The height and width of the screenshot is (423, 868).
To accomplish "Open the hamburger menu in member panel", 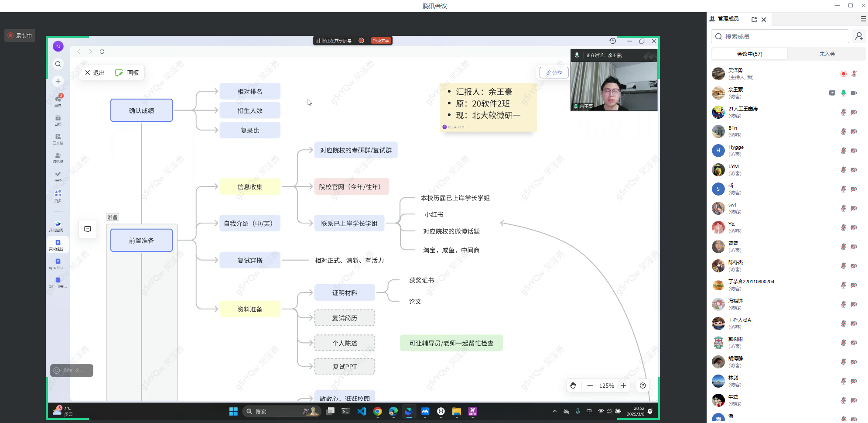I will [x=863, y=19].
